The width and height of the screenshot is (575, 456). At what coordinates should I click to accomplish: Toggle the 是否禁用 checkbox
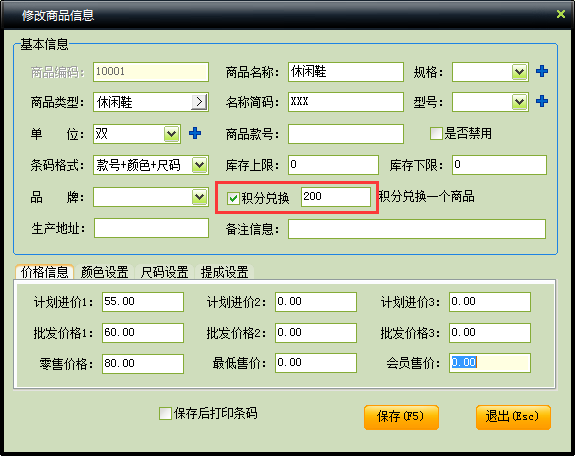436,133
